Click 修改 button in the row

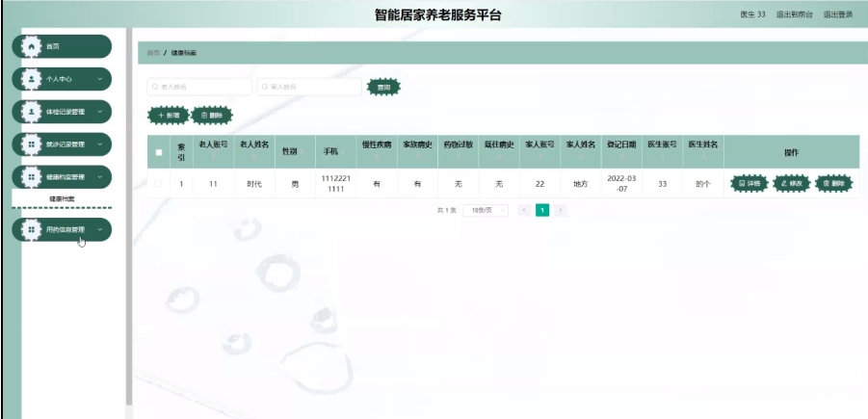pos(792,183)
